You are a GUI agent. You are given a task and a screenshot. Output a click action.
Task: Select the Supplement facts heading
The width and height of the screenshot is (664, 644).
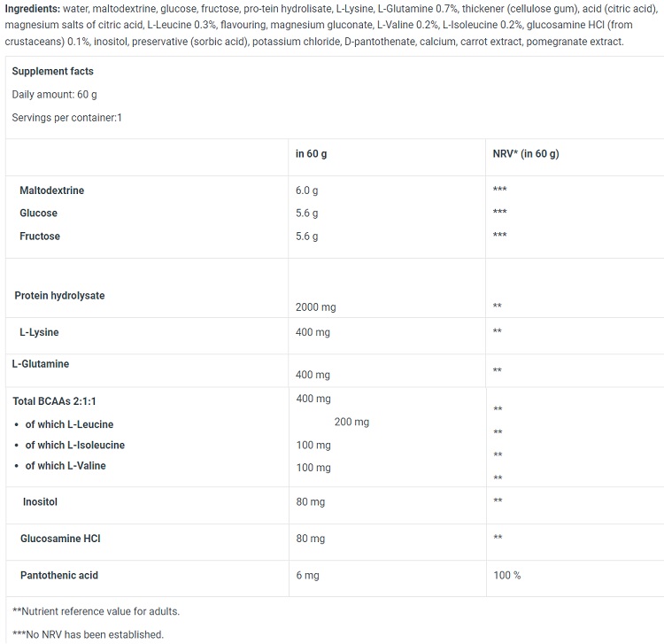[52, 71]
